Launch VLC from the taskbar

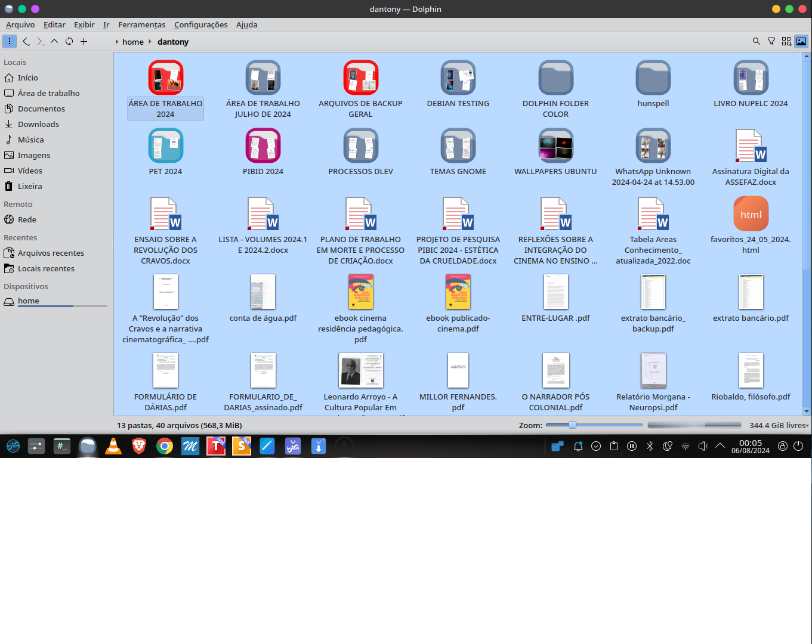click(113, 446)
